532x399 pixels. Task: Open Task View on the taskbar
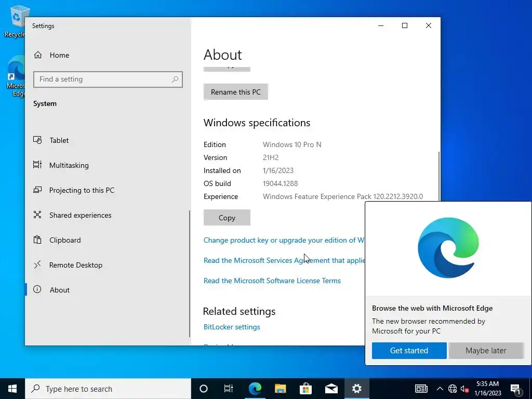[x=229, y=389]
